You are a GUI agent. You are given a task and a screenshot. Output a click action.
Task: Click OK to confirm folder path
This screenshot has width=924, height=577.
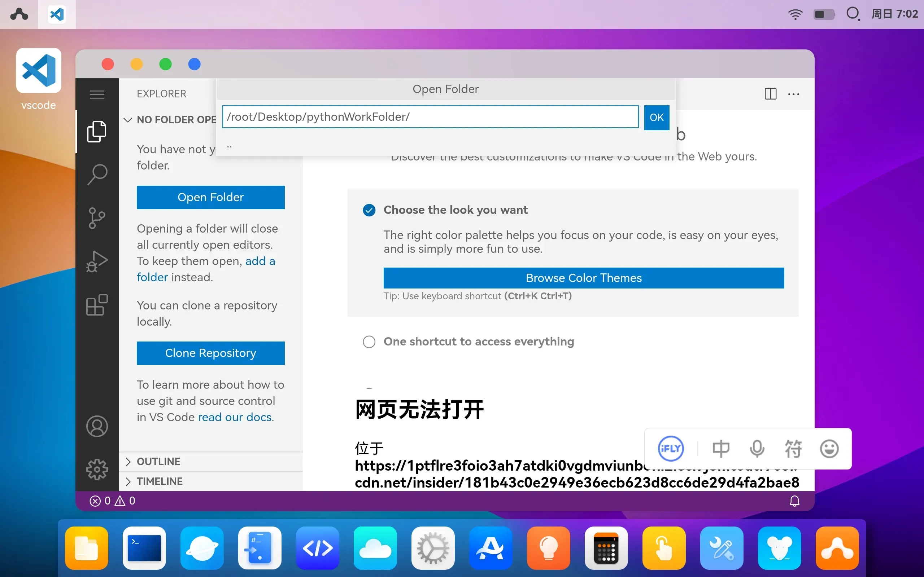point(656,117)
